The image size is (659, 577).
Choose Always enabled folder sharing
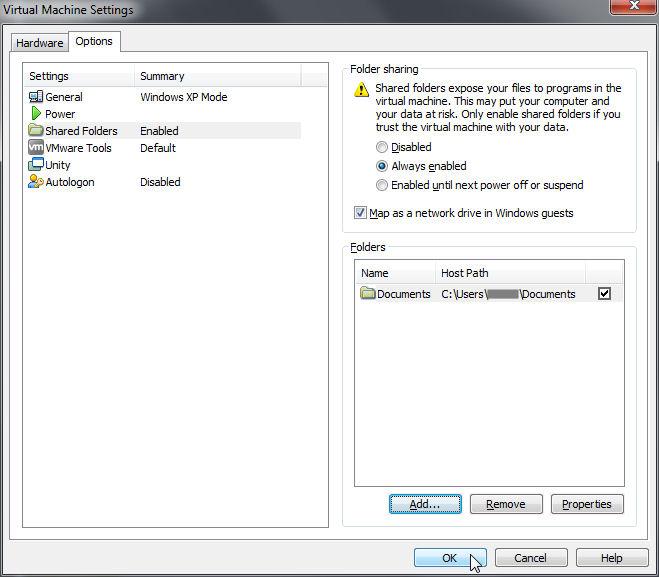[382, 166]
